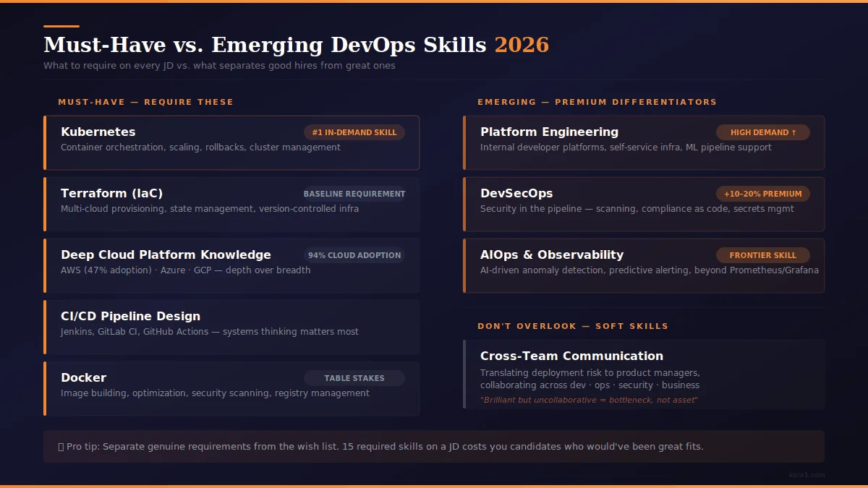Screen dimensions: 868x488
Task: Select the "+10-20% PREMIUM" badge on DevSecOps
Action: pyautogui.click(x=762, y=194)
